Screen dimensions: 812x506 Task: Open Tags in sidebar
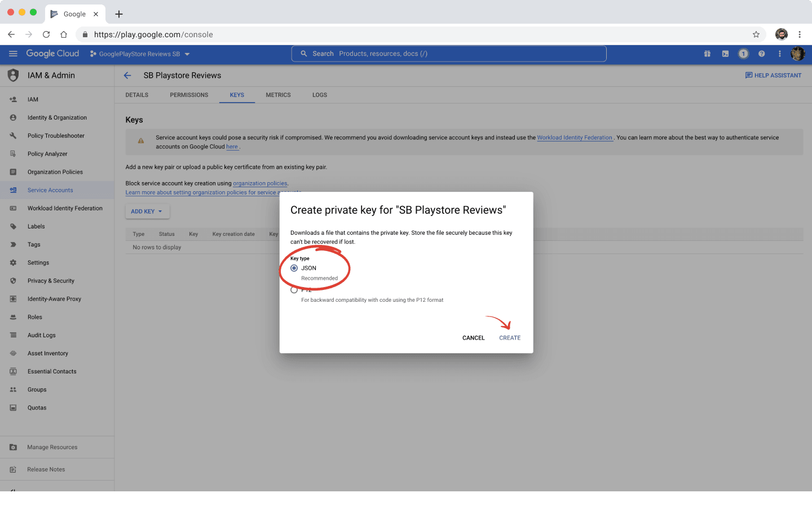[x=57, y=245]
